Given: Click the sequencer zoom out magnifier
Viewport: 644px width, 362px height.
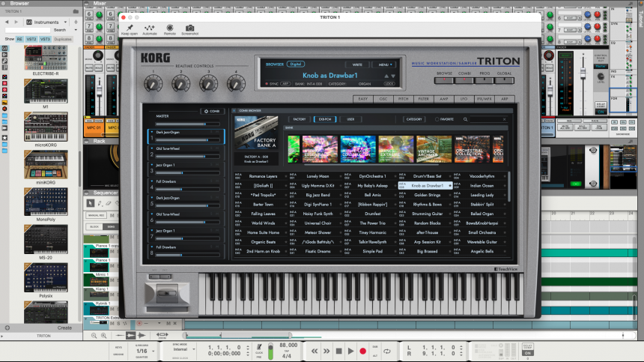Looking at the screenshot, I should [94, 336].
